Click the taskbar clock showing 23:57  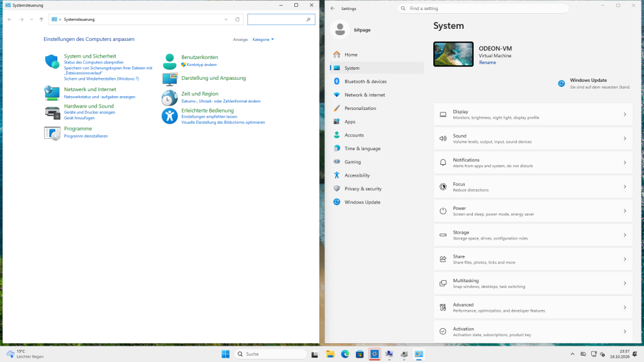coord(619,354)
